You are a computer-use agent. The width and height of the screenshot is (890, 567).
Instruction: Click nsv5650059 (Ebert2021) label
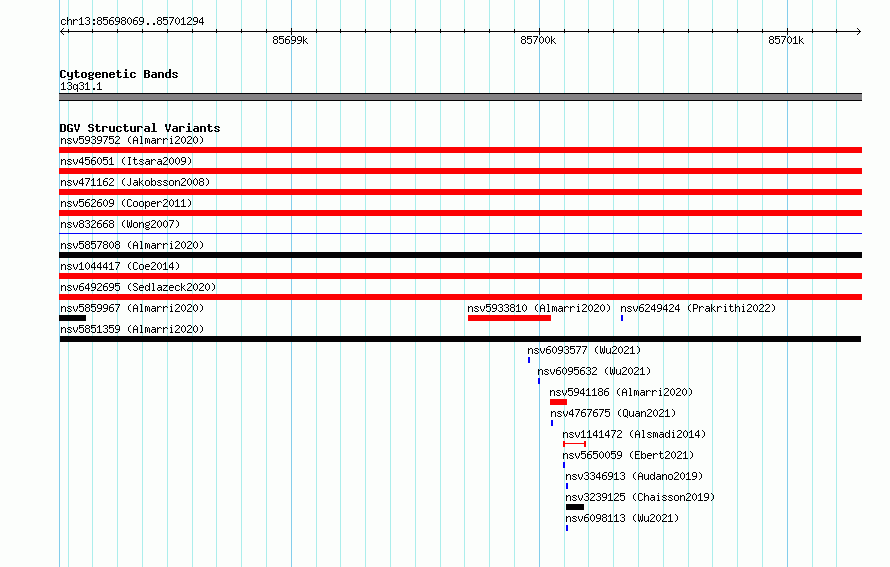tap(628, 455)
